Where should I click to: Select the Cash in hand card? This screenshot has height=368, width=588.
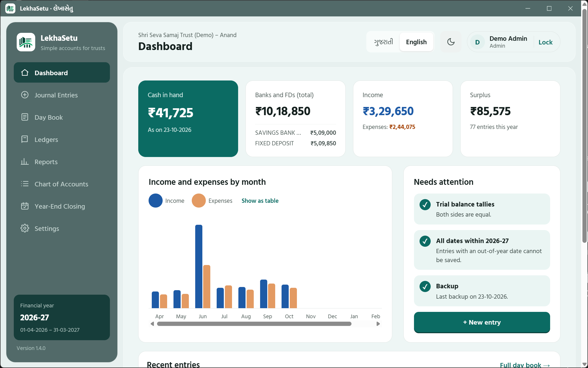point(188,119)
